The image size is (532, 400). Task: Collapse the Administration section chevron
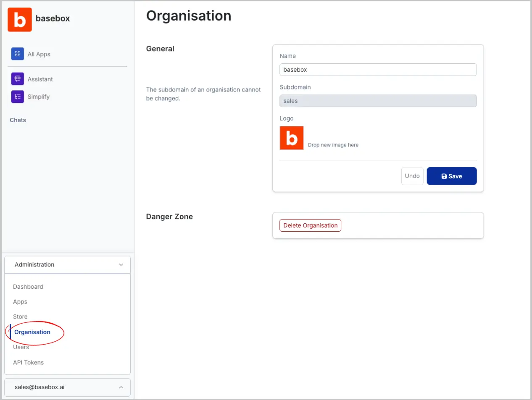[121, 264]
